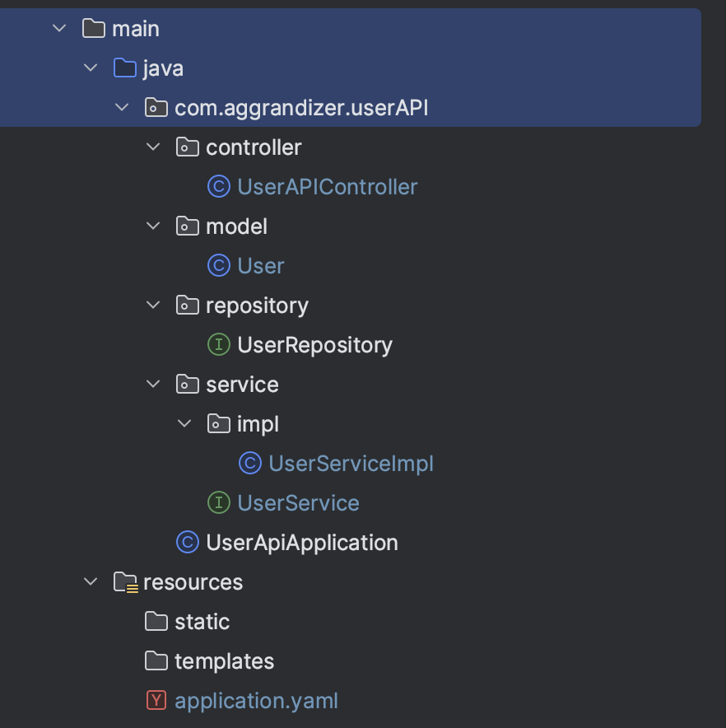726x728 pixels.
Task: Click the User class icon
Action: pos(218,266)
